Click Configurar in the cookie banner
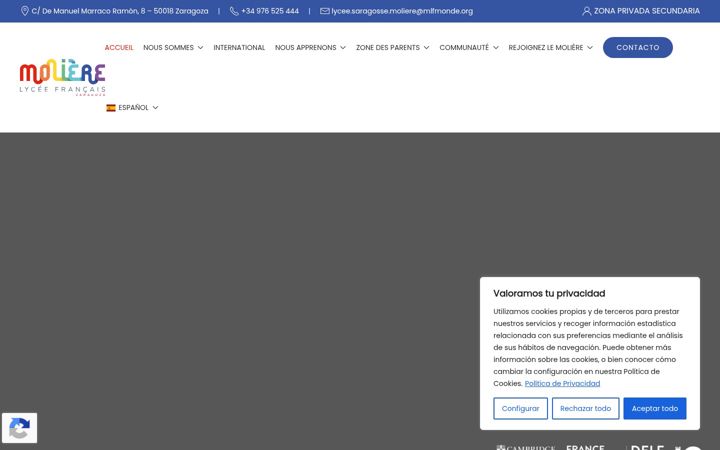720x450 pixels. point(520,408)
